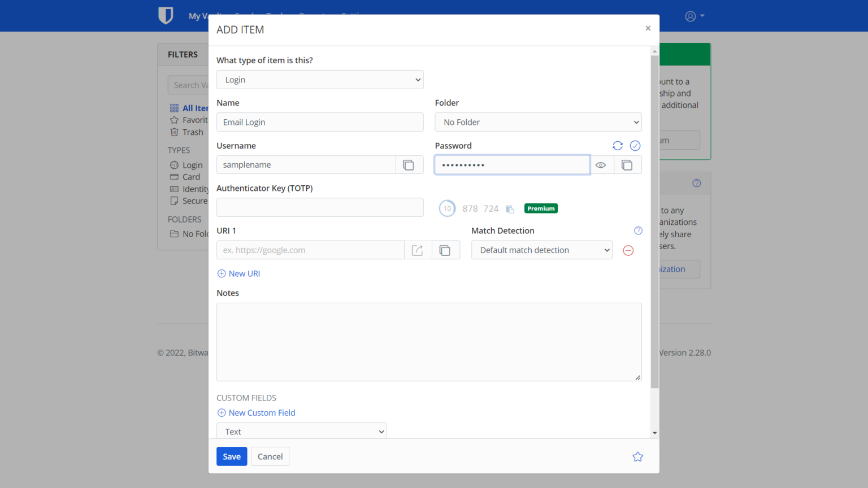
Task: Open the account profile menu
Action: point(694,16)
